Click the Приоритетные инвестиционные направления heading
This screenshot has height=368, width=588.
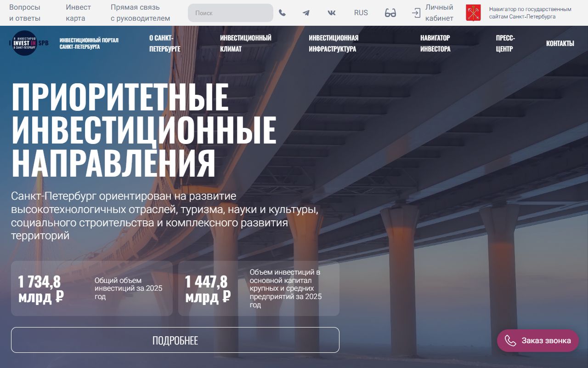click(x=144, y=130)
